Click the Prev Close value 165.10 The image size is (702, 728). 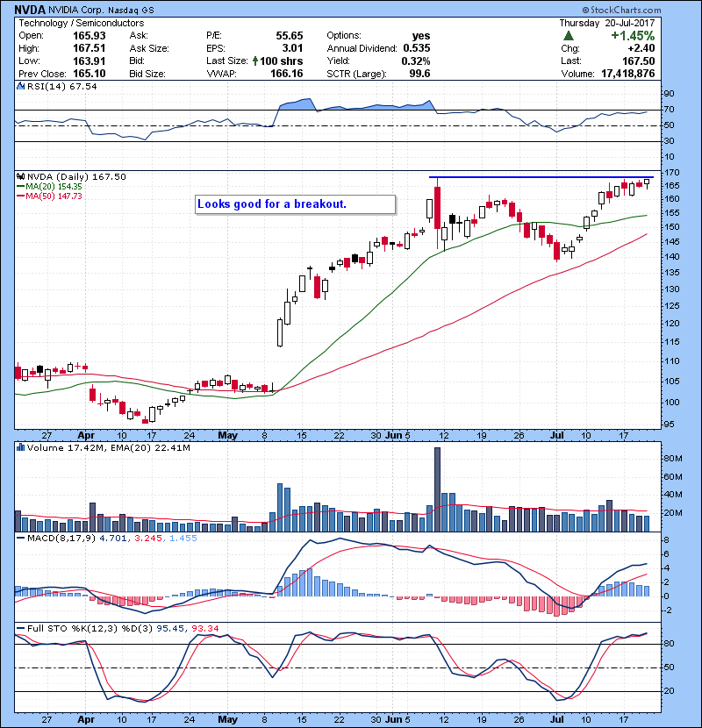click(90, 74)
